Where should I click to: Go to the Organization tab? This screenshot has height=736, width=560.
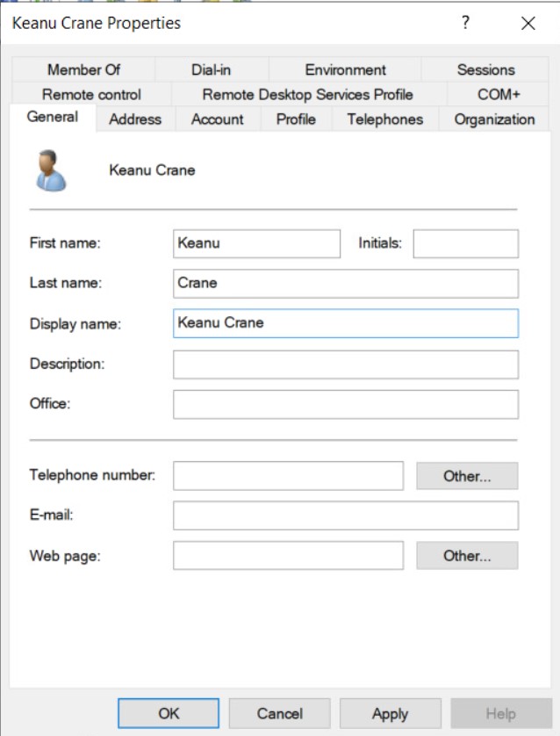pyautogui.click(x=494, y=119)
